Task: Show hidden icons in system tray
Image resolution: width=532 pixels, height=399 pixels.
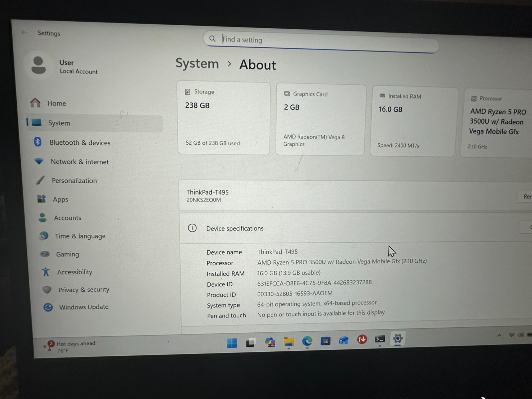Action: (499, 335)
